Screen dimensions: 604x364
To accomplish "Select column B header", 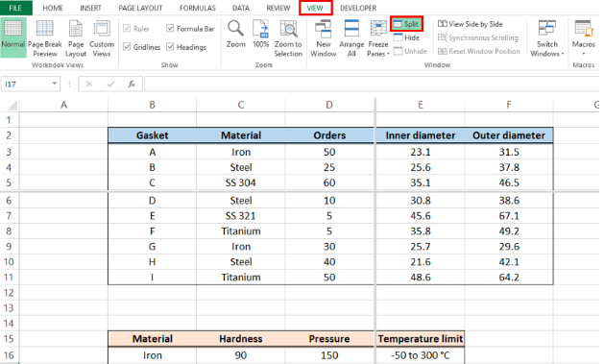I will 152,105.
